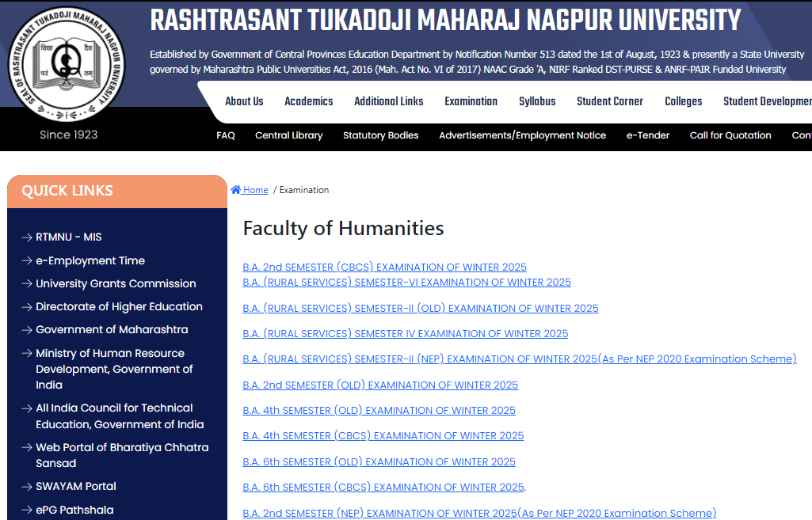812x520 pixels.
Task: Click the FAQ navigation link
Action: 226,135
